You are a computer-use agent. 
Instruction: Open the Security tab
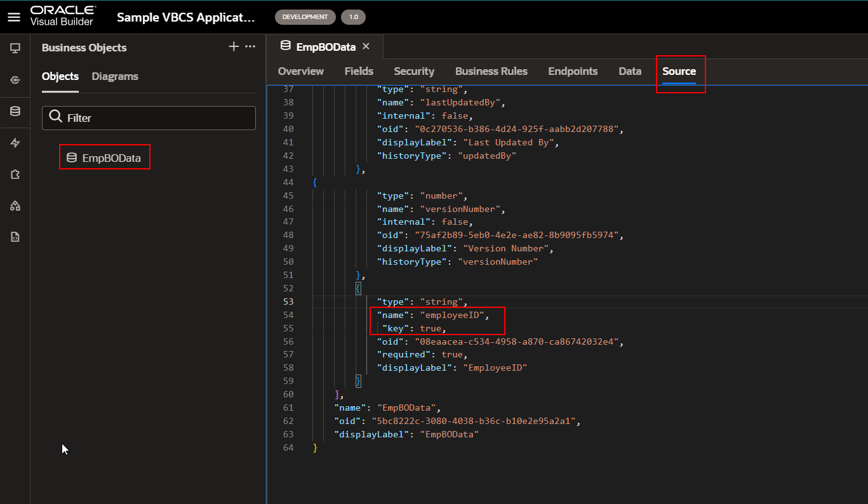414,71
